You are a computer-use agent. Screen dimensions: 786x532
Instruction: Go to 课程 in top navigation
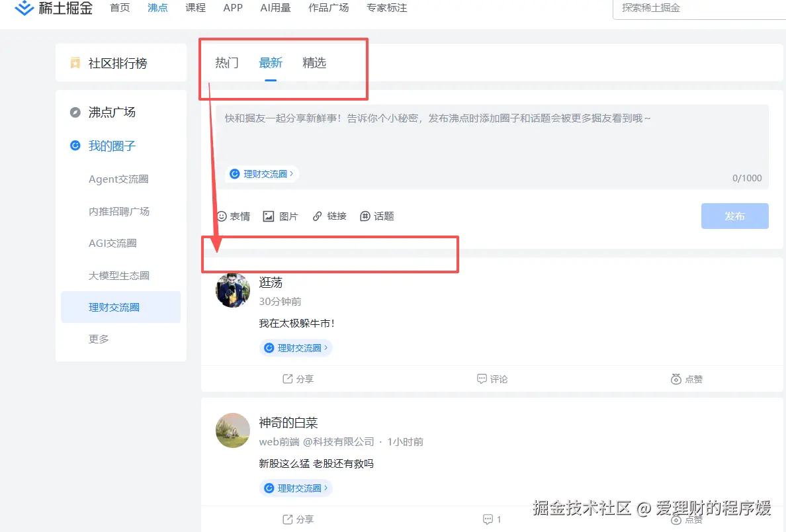click(x=195, y=8)
